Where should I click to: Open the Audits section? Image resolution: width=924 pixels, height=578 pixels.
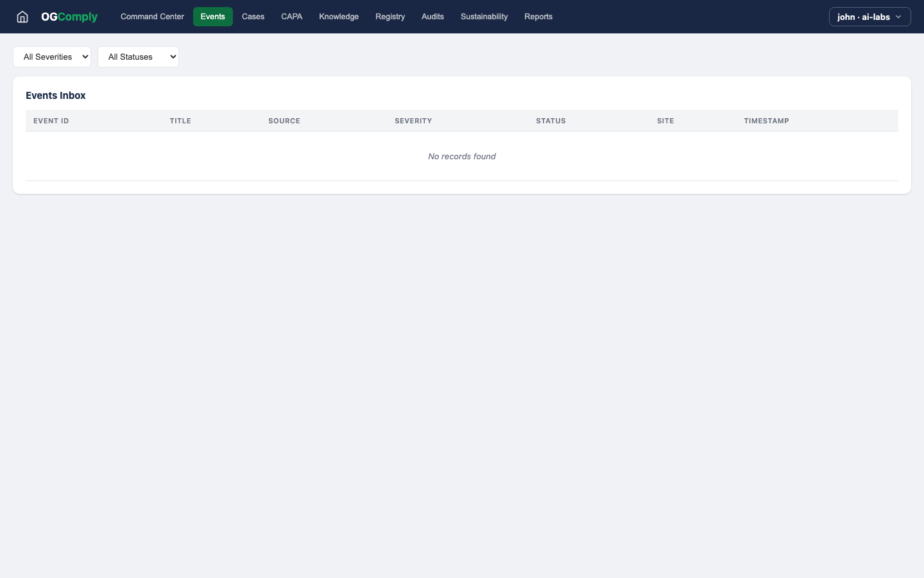tap(432, 17)
